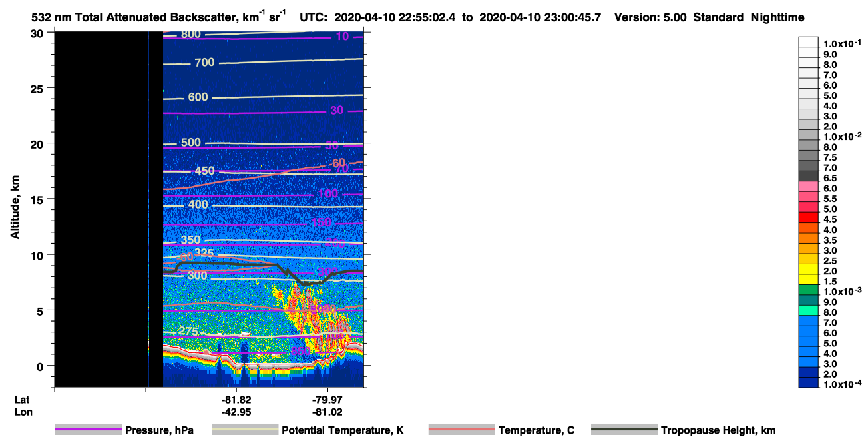The image size is (868, 445).
Task: Click the red 4.5 color bar swatch
Action: [809, 217]
